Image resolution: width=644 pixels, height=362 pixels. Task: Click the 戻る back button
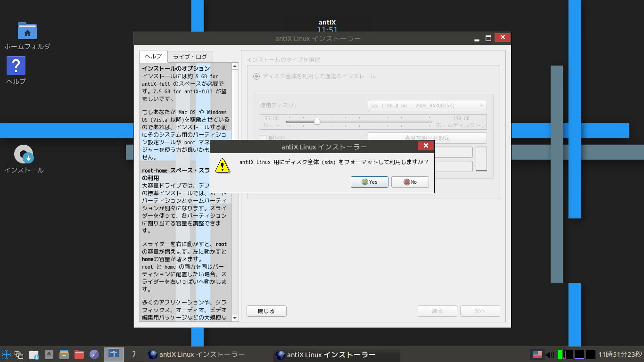tap(438, 311)
